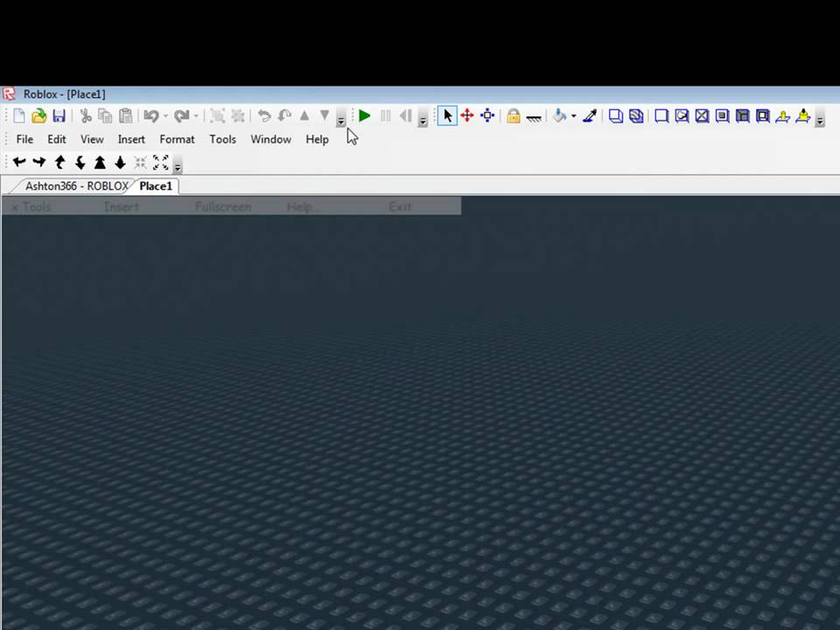Select the Inlet surface tool
The height and width of the screenshot is (630, 840).
click(743, 115)
